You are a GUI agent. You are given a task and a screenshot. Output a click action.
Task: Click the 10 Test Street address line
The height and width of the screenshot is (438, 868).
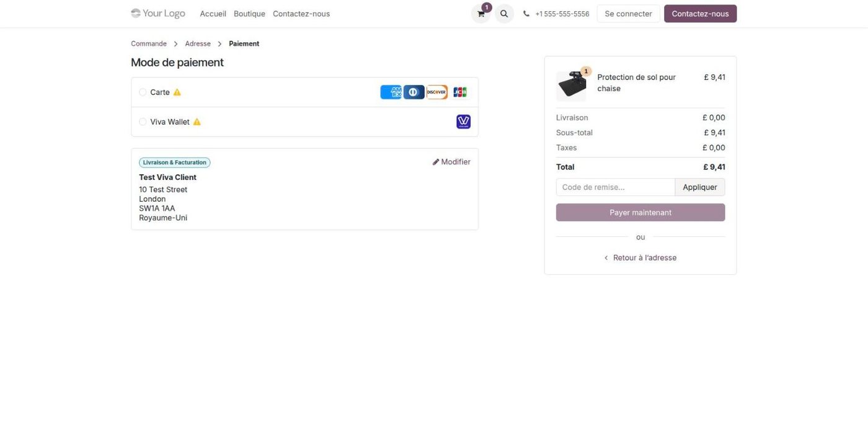pos(163,190)
